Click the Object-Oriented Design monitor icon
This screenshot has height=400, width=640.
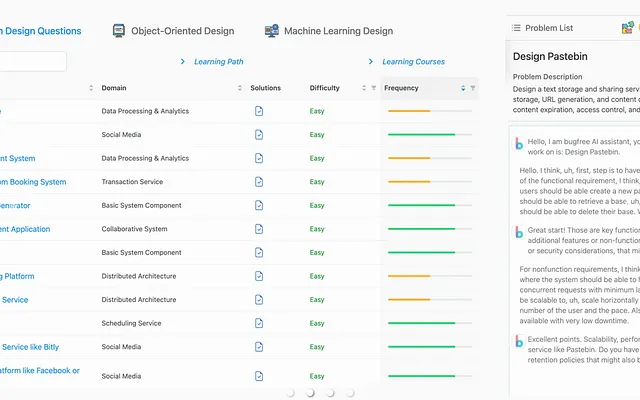(119, 31)
